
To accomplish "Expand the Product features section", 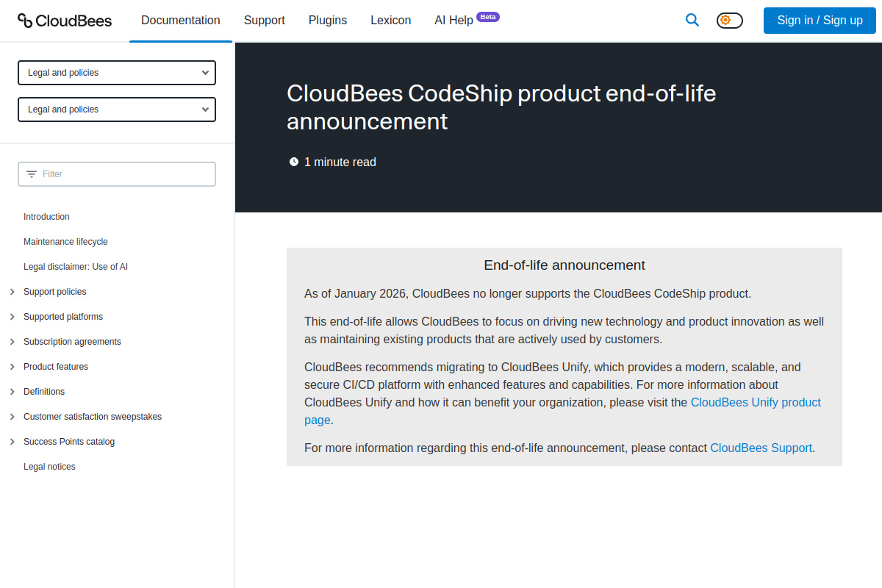I will point(12,367).
